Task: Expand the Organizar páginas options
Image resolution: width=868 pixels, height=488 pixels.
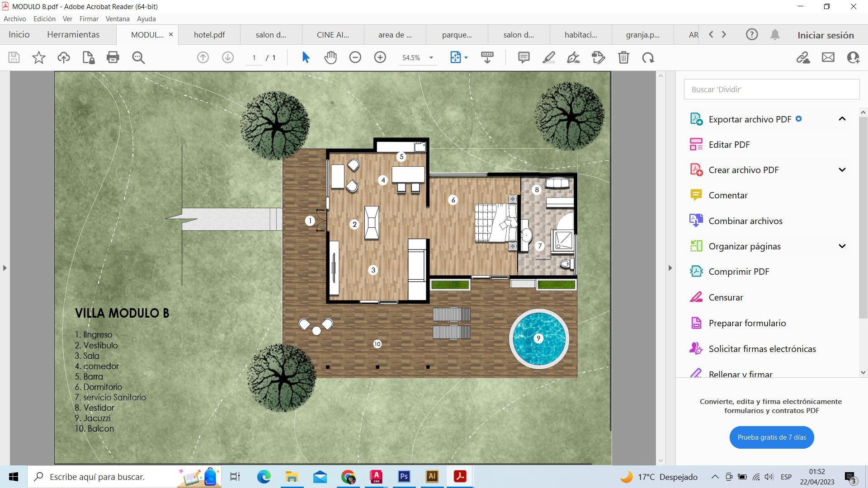Action: click(x=842, y=246)
